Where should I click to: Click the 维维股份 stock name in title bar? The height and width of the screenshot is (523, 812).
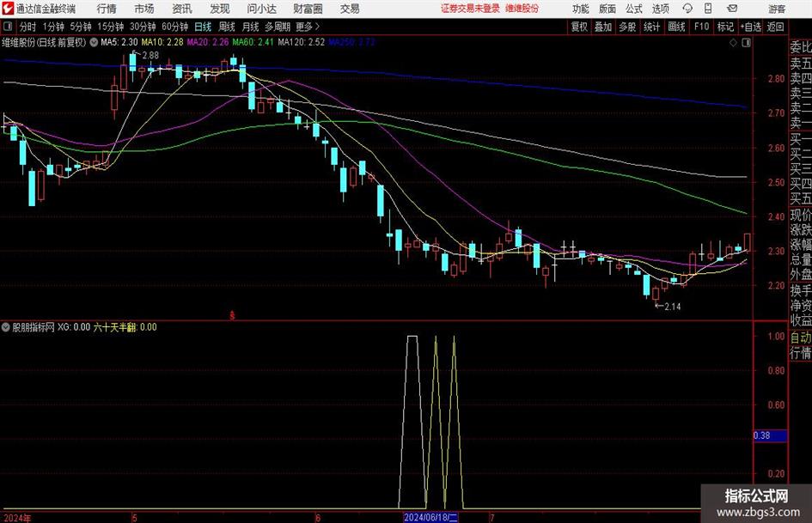click(522, 9)
